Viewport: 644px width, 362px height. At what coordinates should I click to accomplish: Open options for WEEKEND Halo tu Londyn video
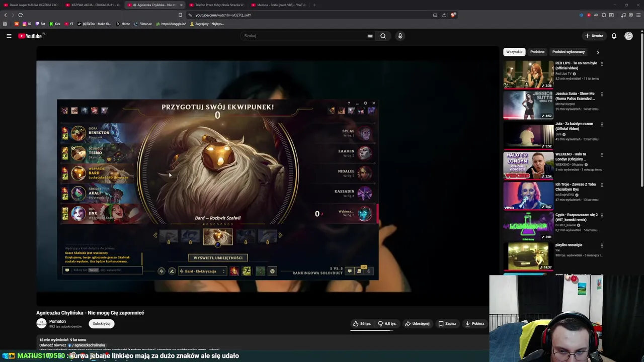click(x=602, y=155)
